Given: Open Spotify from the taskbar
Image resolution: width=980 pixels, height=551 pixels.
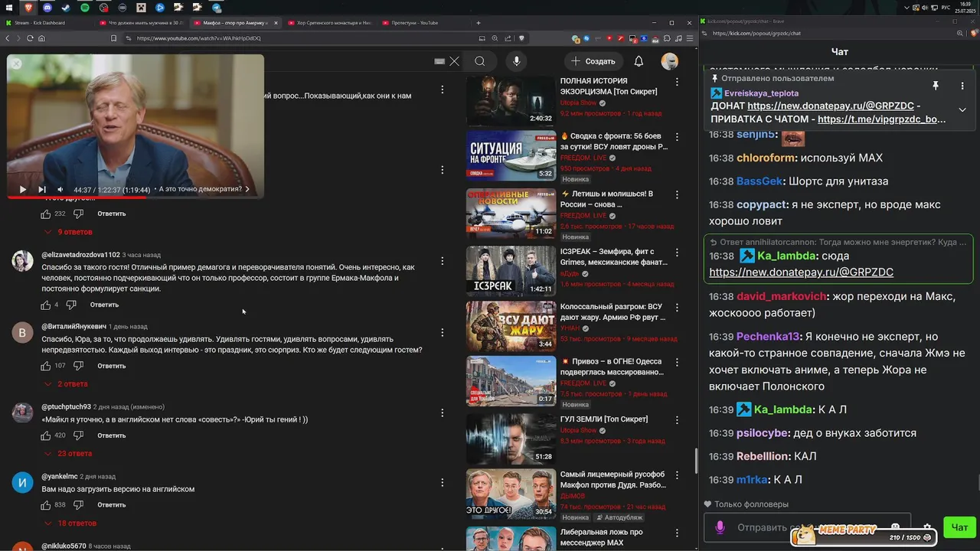Looking at the screenshot, I should point(85,8).
